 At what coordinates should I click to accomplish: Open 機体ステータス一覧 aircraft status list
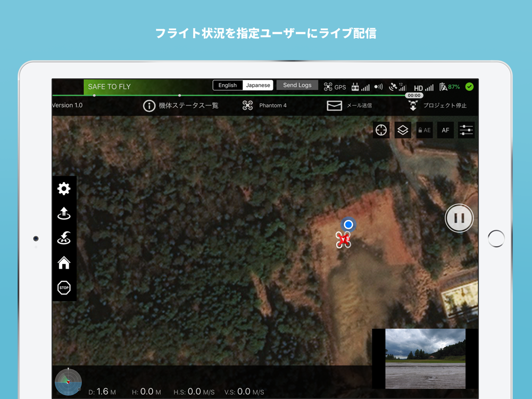(x=180, y=105)
